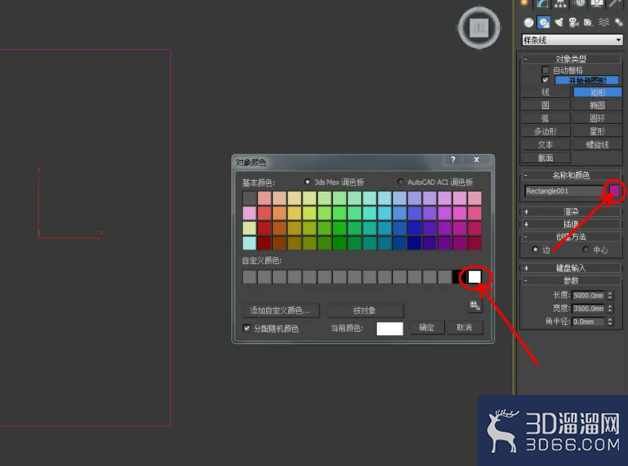
Task: Click the 多边形 shape button
Action: pyautogui.click(x=545, y=131)
